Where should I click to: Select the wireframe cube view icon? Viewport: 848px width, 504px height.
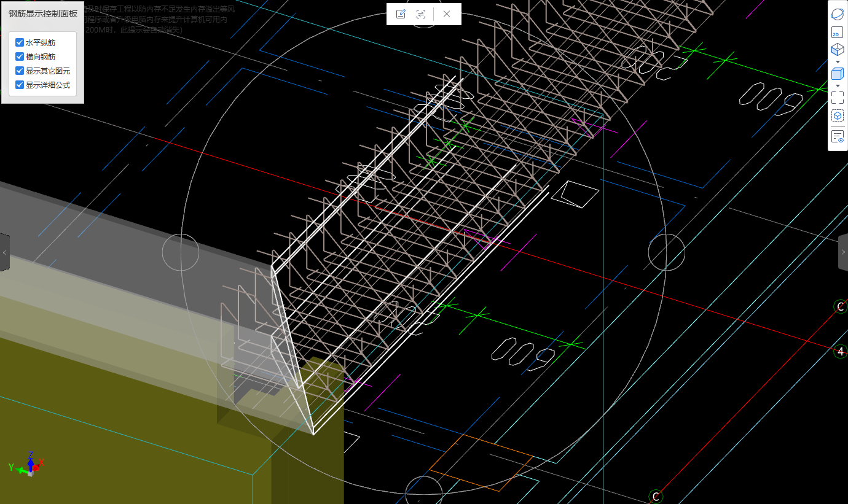point(838,50)
